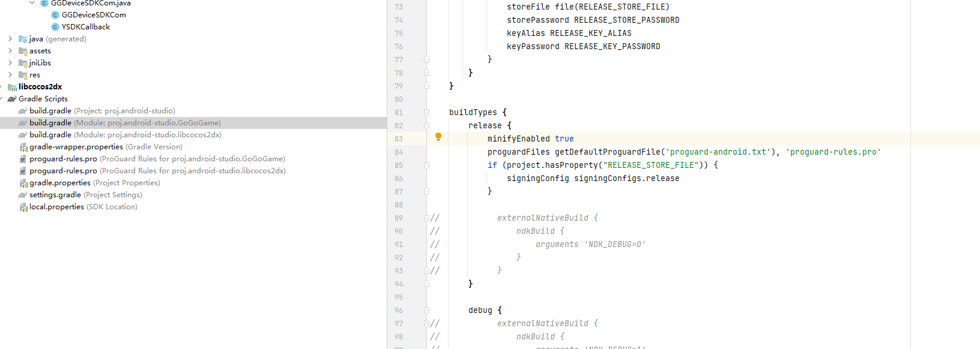Click 'signingConfig signingConfigs.release' on line 86
The height and width of the screenshot is (349, 980).
tap(593, 178)
